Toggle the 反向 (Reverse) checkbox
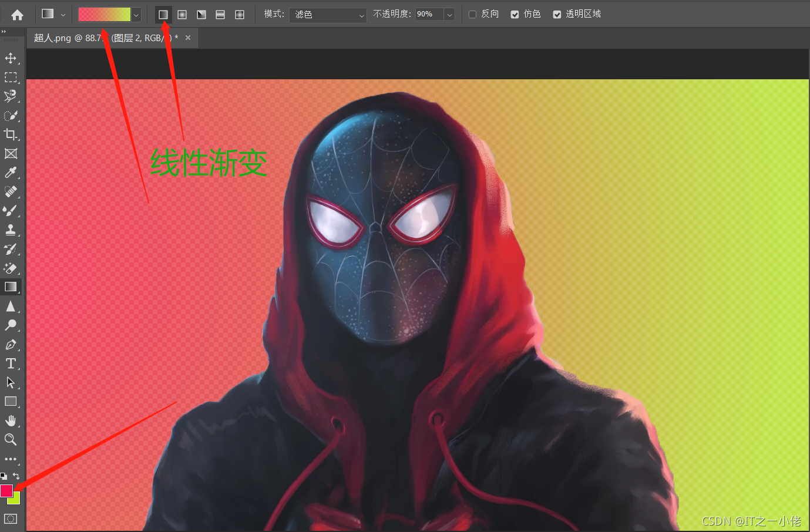The width and height of the screenshot is (810, 532). 472,14
